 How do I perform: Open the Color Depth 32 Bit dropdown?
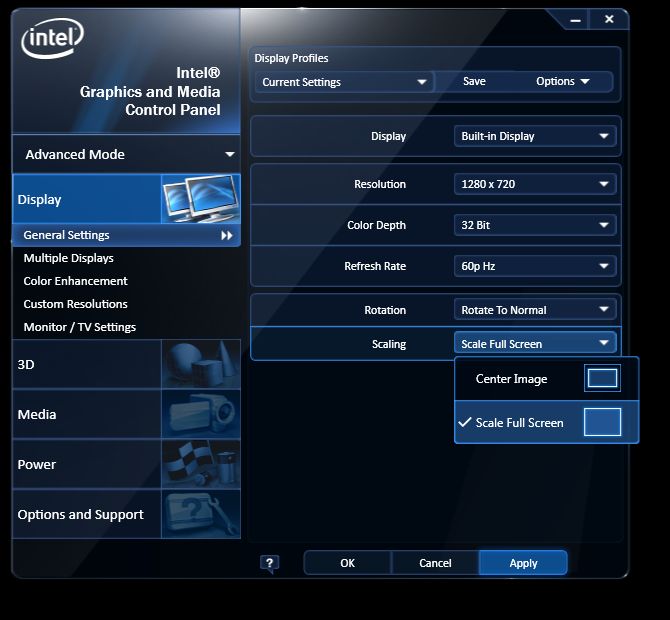tap(535, 225)
